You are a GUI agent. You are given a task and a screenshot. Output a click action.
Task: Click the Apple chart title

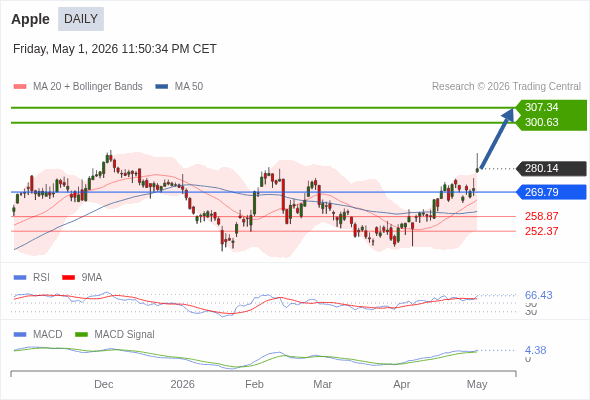tap(30, 19)
